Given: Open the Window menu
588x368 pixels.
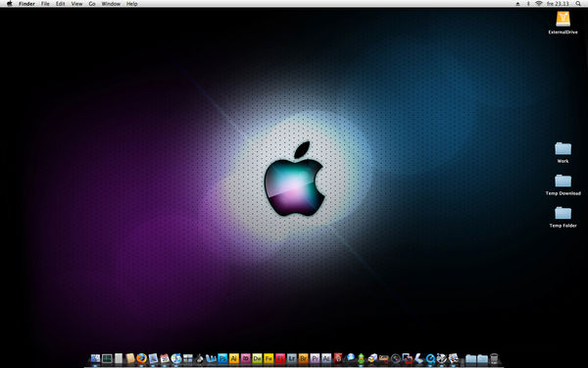Looking at the screenshot, I should (x=111, y=3).
